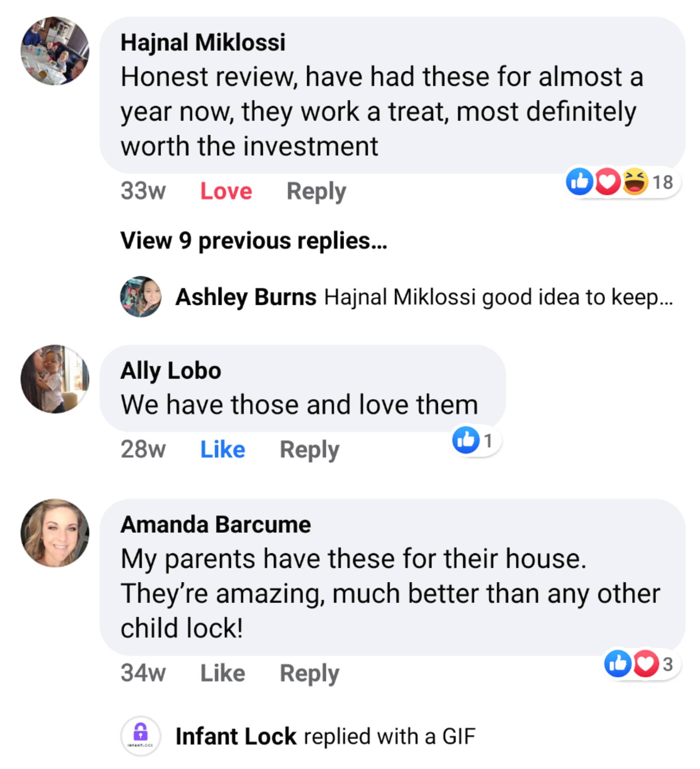
Task: Like Amanda Barcume's comment
Action: click(x=223, y=673)
